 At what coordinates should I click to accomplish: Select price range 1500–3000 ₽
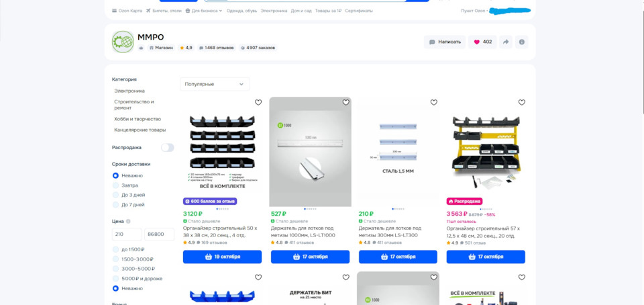[115, 259]
